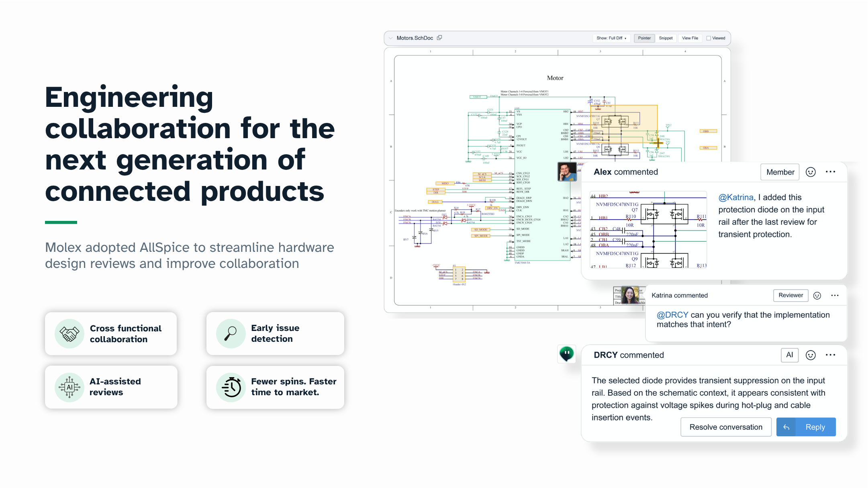Click the 'DRCY commented' header text
The width and height of the screenshot is (868, 488).
pos(629,355)
